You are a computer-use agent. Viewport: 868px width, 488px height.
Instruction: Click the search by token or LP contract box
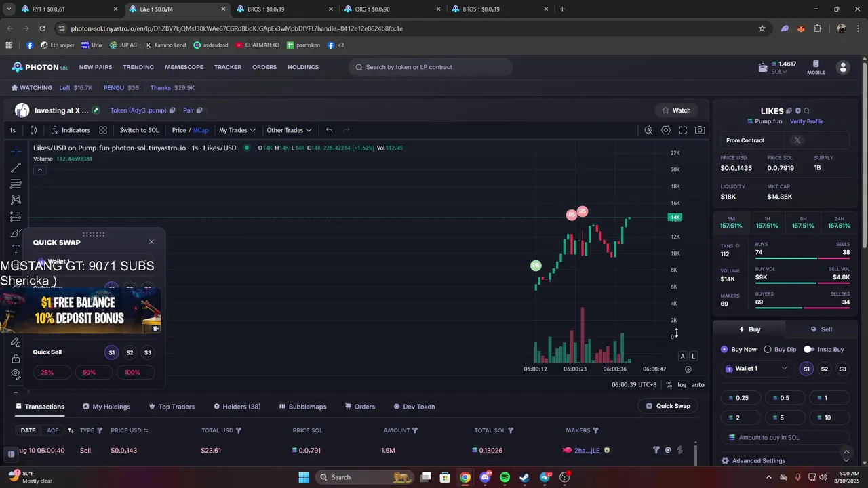[x=431, y=67]
